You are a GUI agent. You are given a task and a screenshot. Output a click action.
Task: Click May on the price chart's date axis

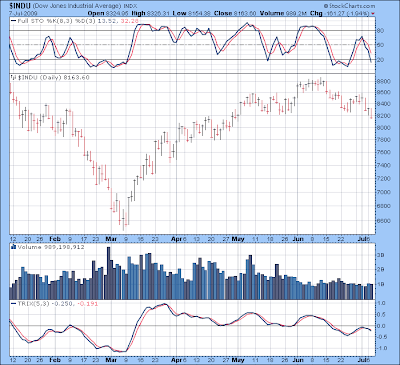point(238,239)
